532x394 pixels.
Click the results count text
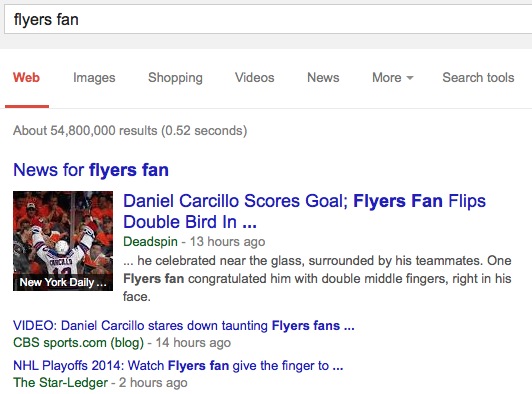130,131
